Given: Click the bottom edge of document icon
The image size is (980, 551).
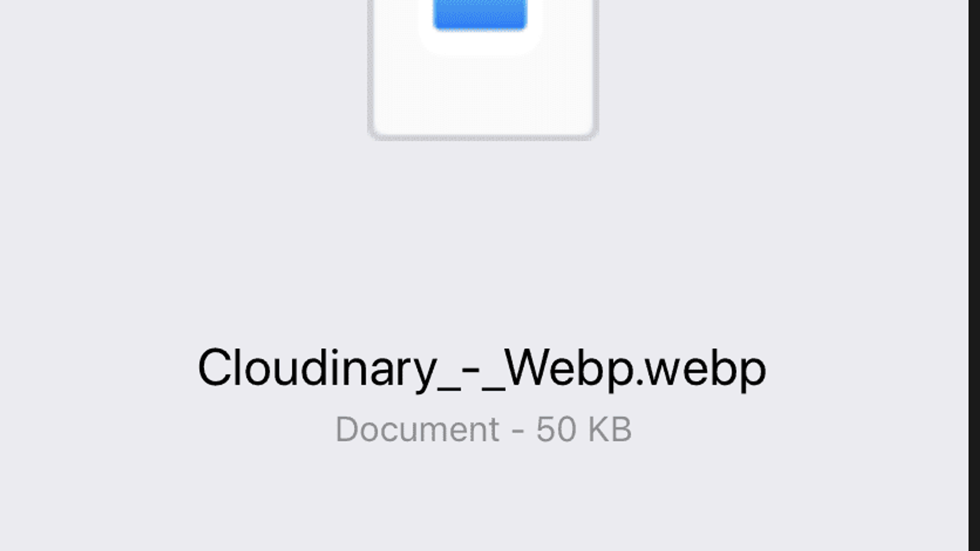Looking at the screenshot, I should [x=482, y=136].
